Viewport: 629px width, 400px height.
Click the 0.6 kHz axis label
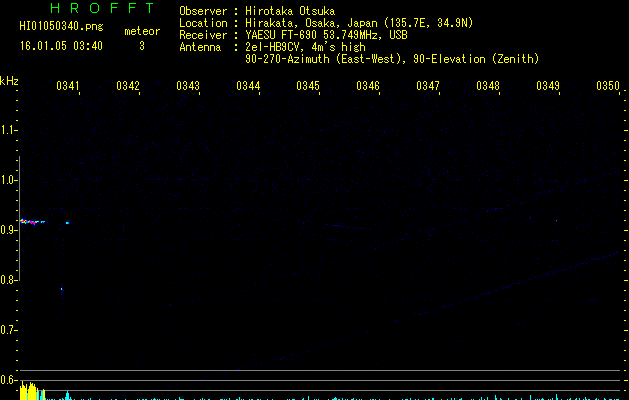click(x=8, y=380)
